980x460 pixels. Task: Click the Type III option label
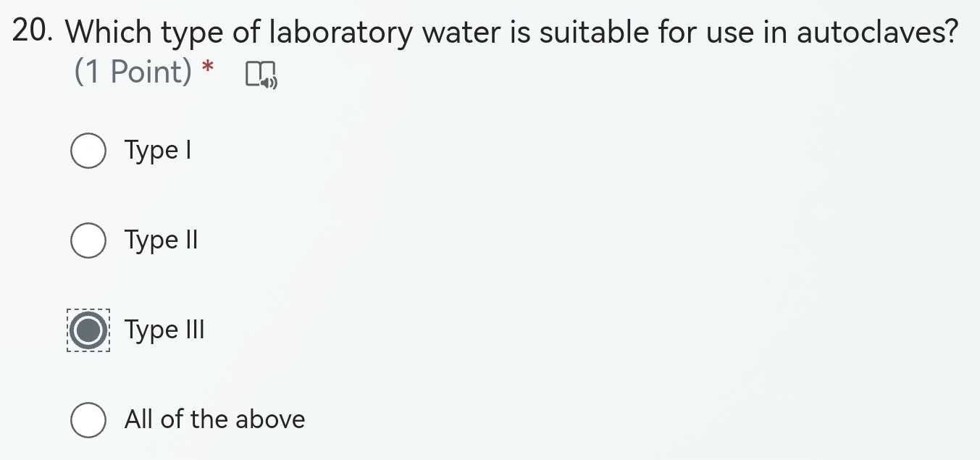coord(164,330)
